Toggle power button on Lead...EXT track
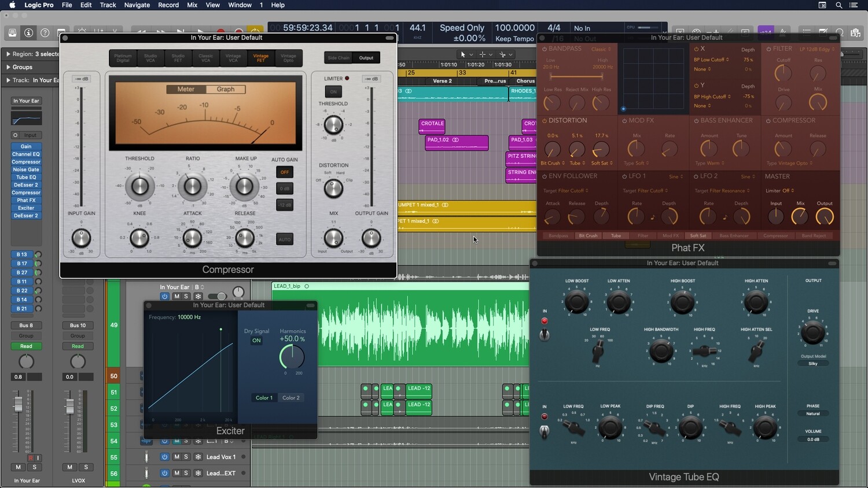 pos(165,473)
